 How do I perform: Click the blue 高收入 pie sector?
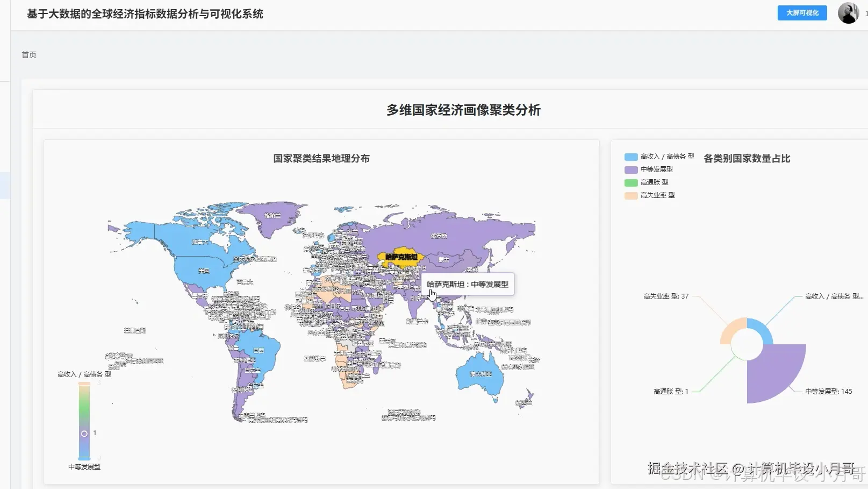click(x=762, y=328)
